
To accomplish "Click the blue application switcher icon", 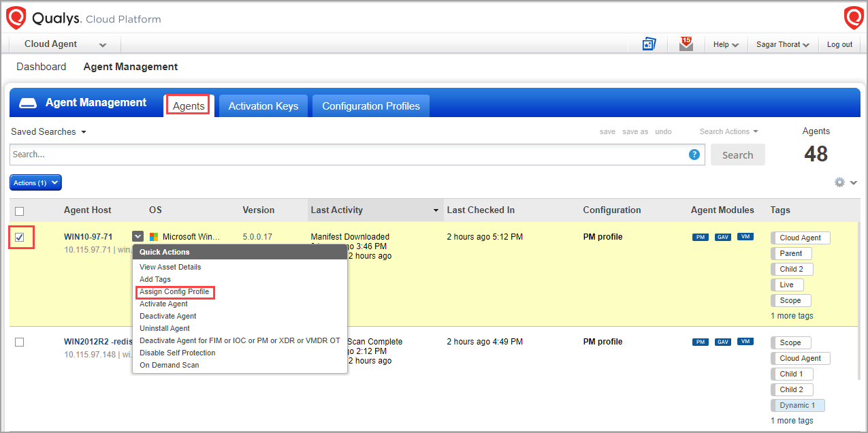I will [x=648, y=44].
